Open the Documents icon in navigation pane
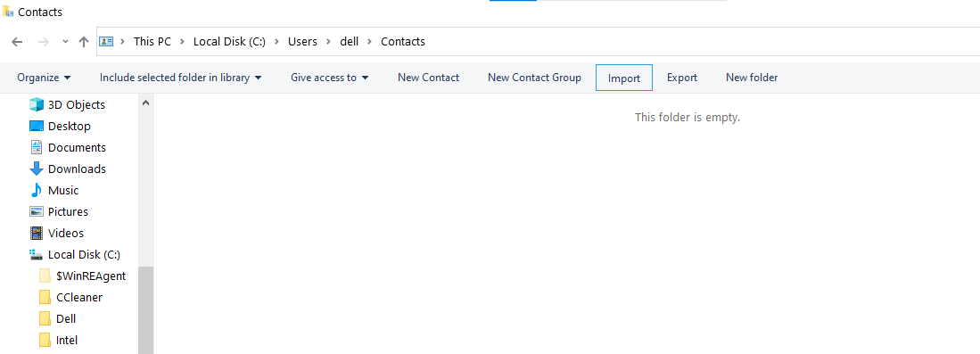980x354 pixels. coord(37,148)
